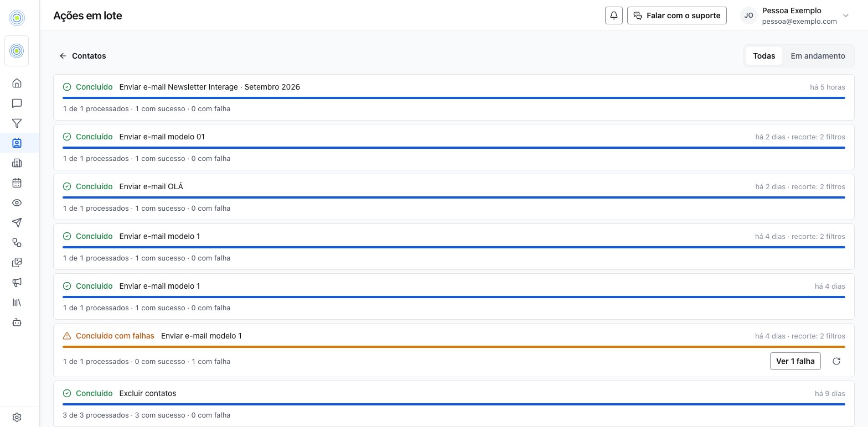Click the Ver 1 falha button
The width and height of the screenshot is (868, 427).
795,361
